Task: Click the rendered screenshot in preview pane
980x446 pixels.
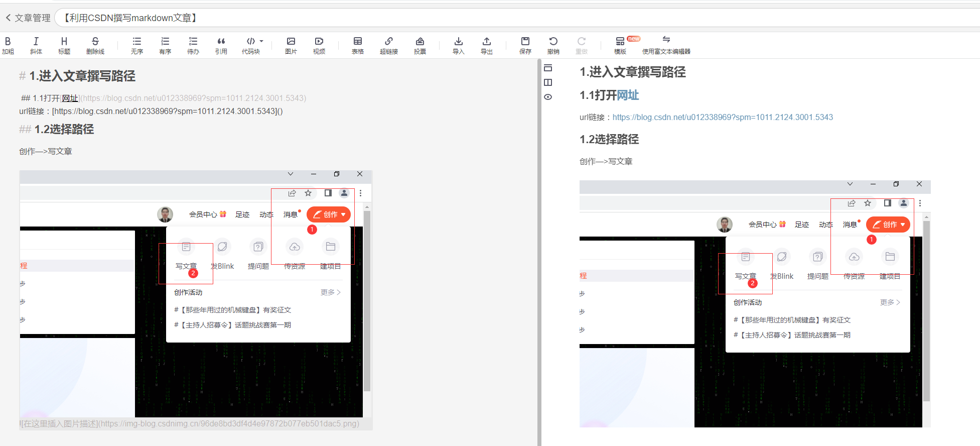Action: click(755, 304)
